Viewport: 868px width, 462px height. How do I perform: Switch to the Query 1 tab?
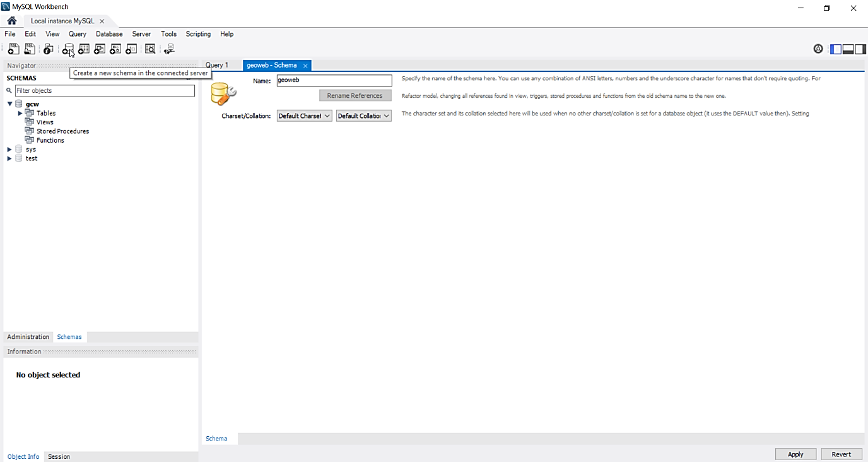[x=217, y=65]
